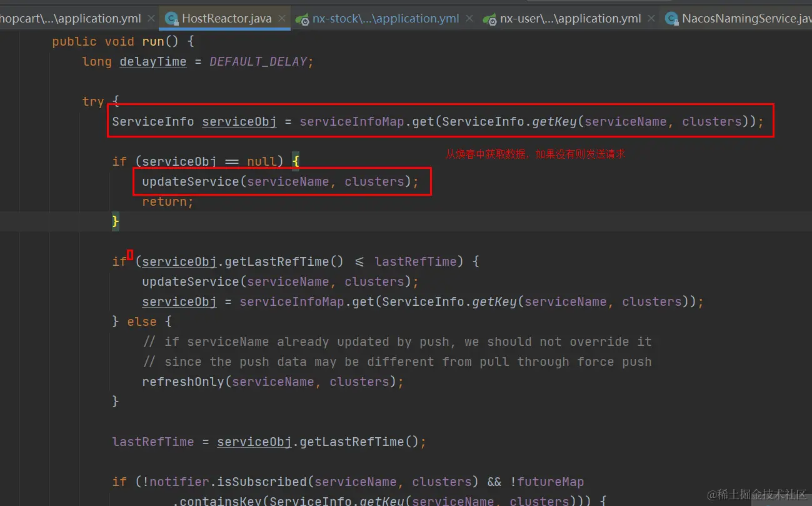Click the NacosNamingService class file icon

click(x=672, y=19)
